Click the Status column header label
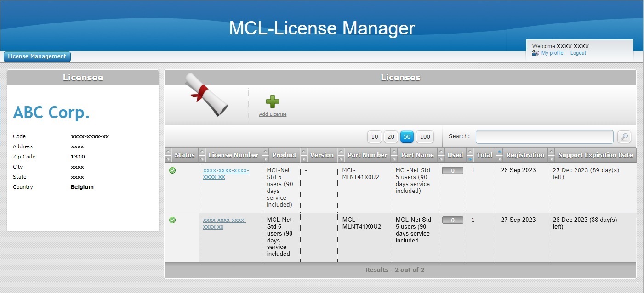Image resolution: width=644 pixels, height=293 pixels. click(x=185, y=155)
